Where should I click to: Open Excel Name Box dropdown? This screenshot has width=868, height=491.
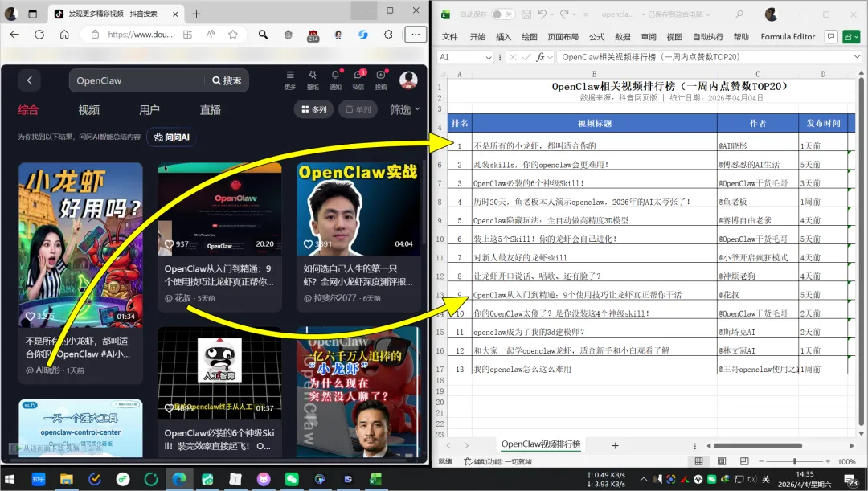tap(489, 57)
